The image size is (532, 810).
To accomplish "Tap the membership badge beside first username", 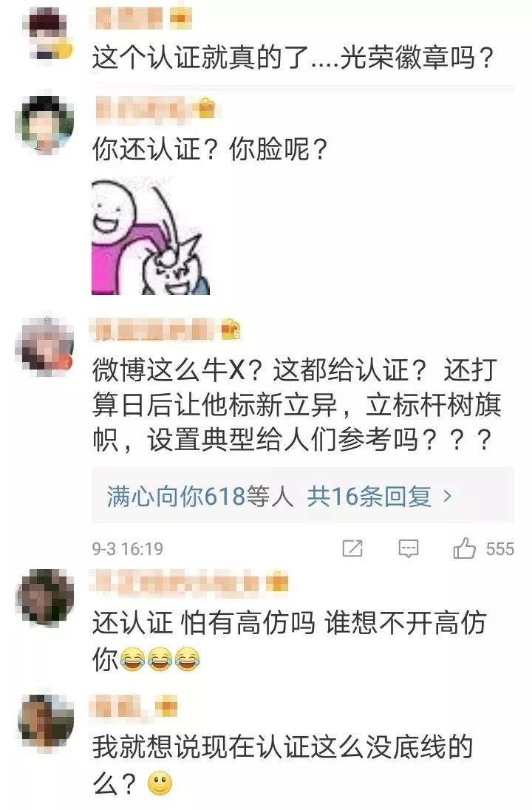I will coord(180,19).
